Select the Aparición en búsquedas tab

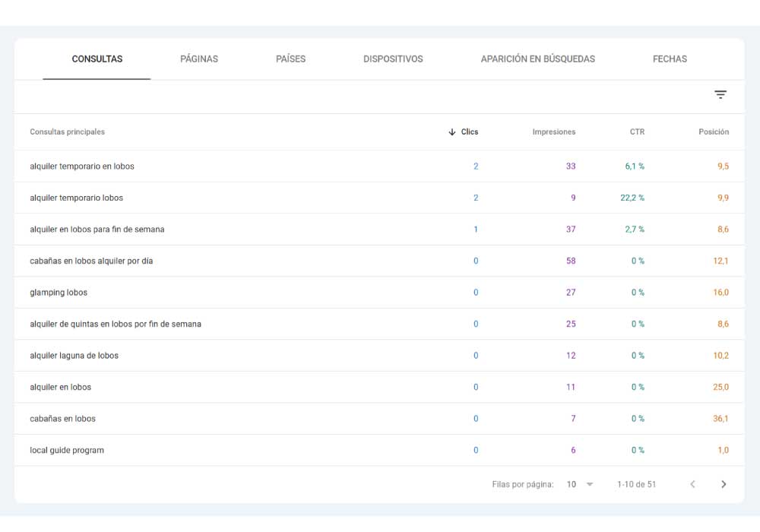pyautogui.click(x=537, y=59)
